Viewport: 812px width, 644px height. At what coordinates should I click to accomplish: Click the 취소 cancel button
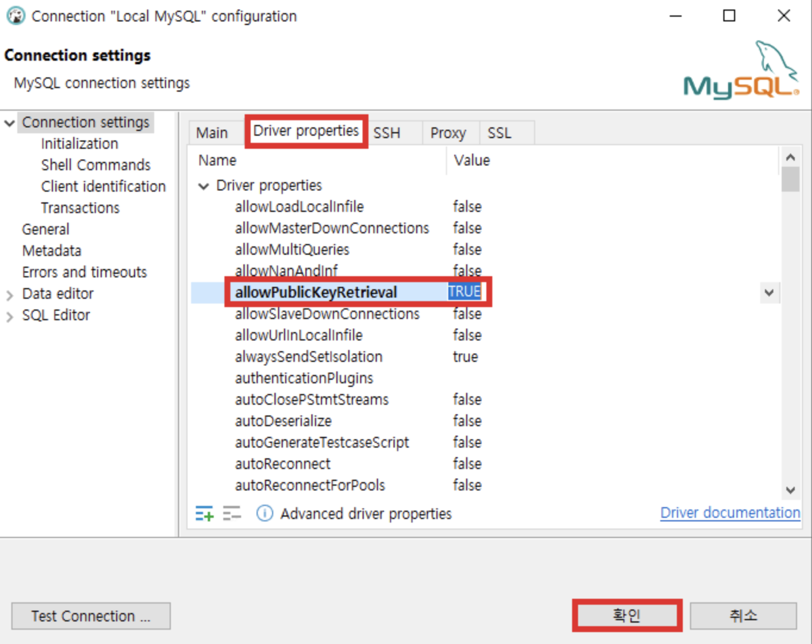(743, 615)
